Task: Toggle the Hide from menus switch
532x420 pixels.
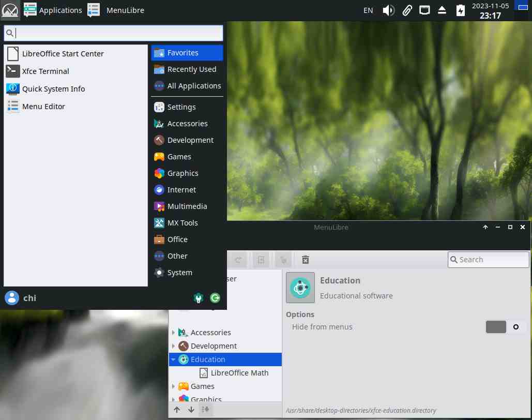Action: click(506, 327)
